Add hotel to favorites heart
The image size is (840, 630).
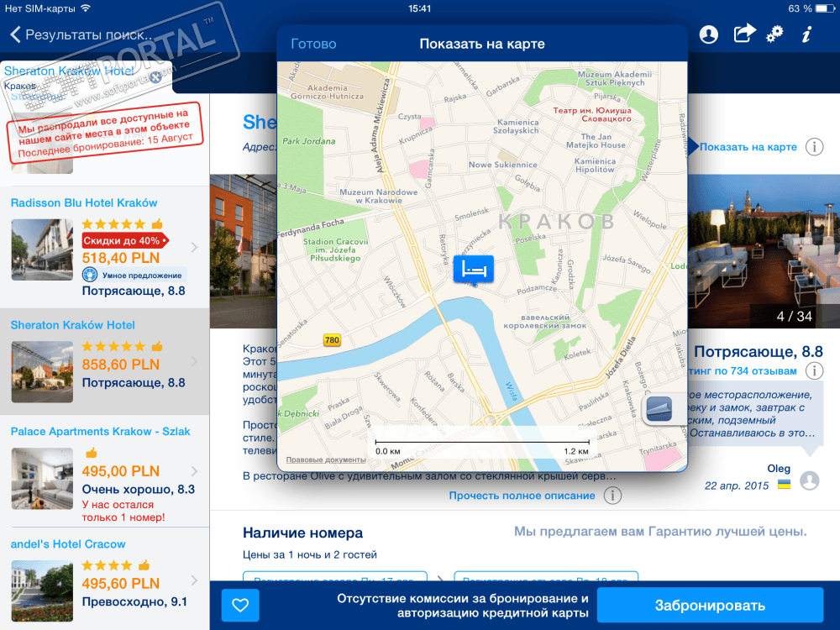240,606
